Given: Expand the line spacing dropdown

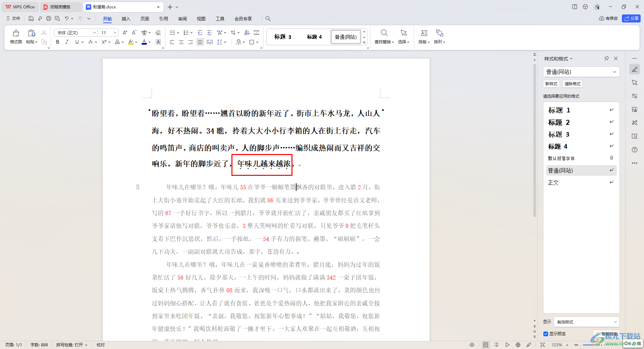Looking at the screenshot, I should click(225, 42).
